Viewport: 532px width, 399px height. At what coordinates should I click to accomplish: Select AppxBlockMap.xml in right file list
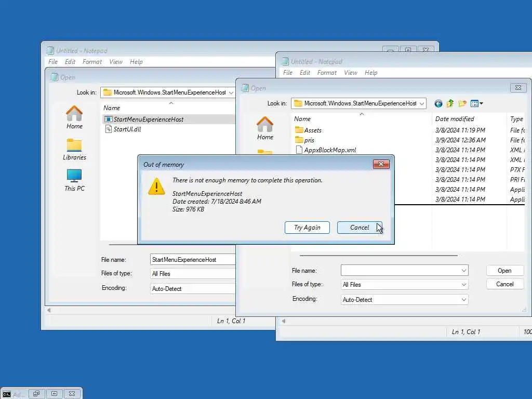[326, 150]
